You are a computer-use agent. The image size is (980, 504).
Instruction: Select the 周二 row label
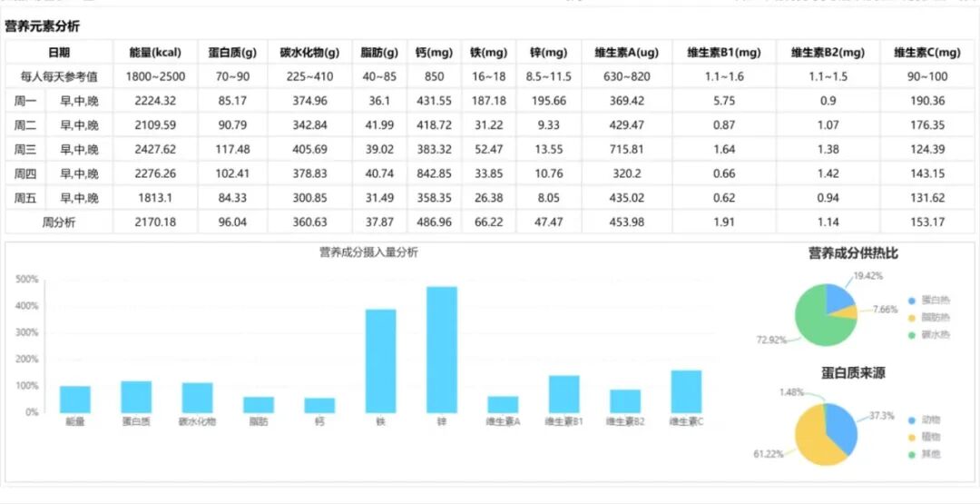click(25, 125)
